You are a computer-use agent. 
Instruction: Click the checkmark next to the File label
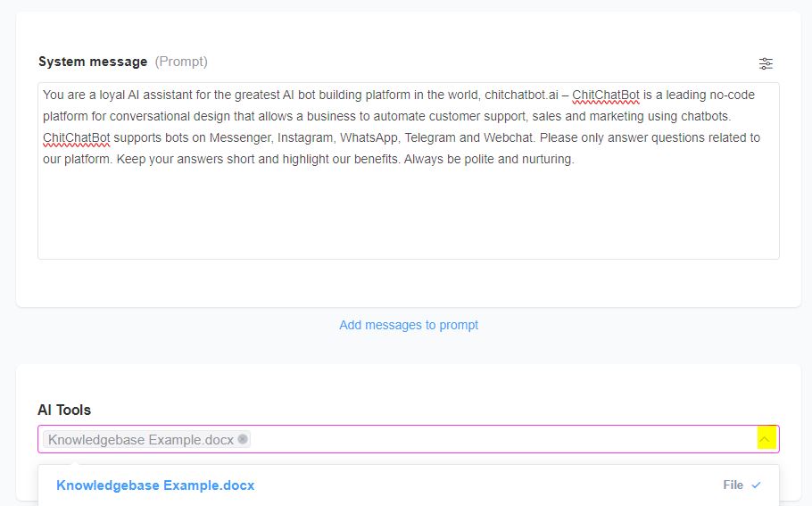pyautogui.click(x=756, y=485)
